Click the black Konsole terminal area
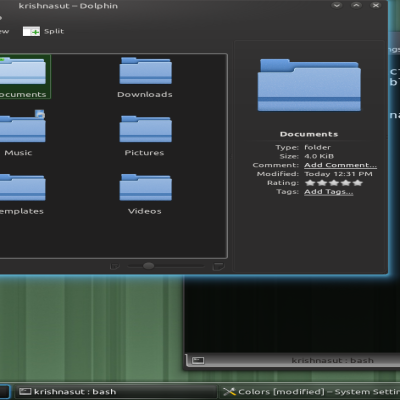Screen dimensions: 400x400 tap(292, 315)
